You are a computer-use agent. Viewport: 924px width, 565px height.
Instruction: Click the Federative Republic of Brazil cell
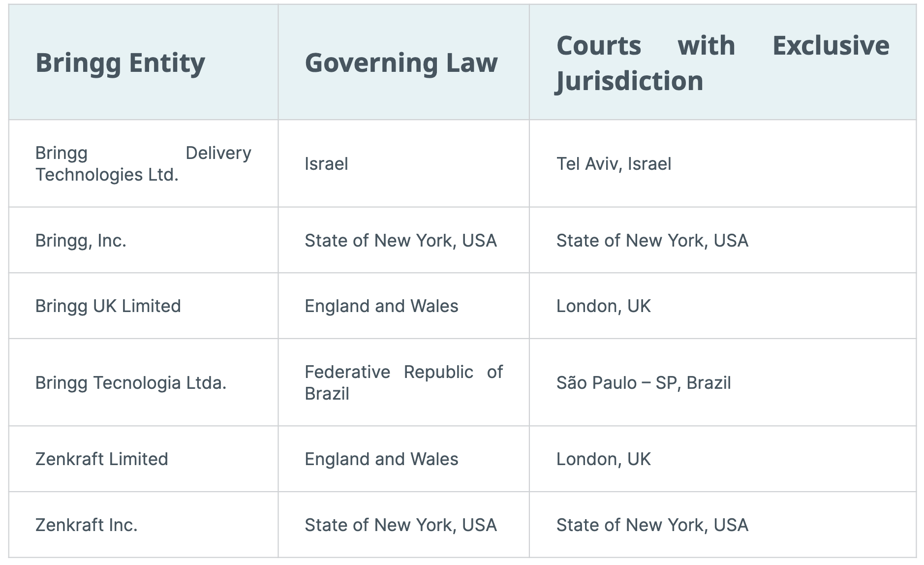403,382
